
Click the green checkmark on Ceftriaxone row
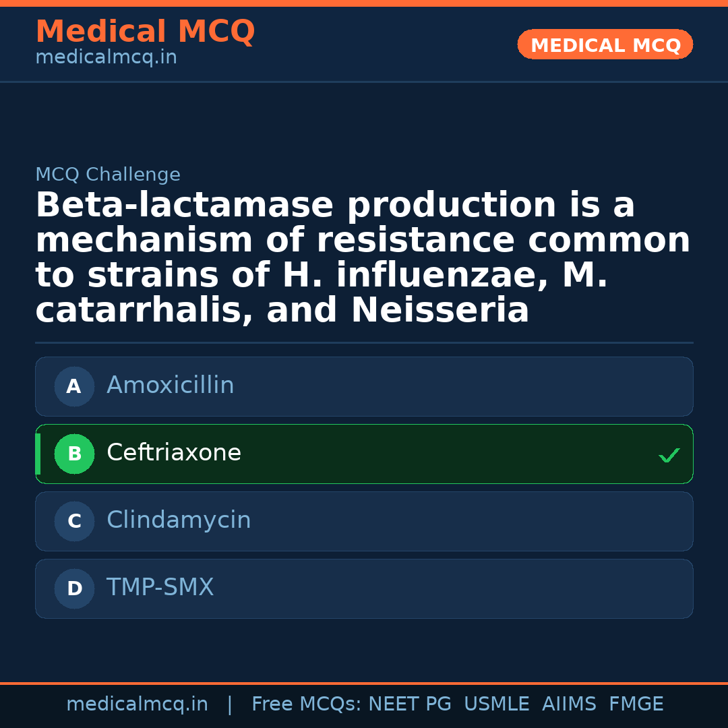click(x=669, y=456)
